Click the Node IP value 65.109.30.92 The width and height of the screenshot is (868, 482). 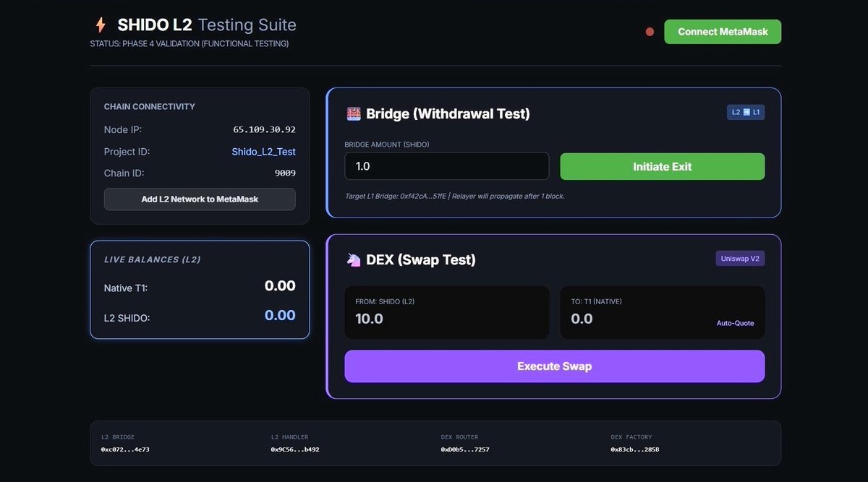[x=264, y=130]
